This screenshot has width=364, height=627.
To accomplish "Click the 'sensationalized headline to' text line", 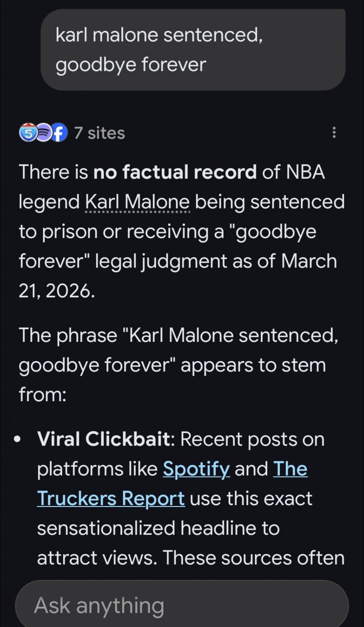I will (158, 528).
